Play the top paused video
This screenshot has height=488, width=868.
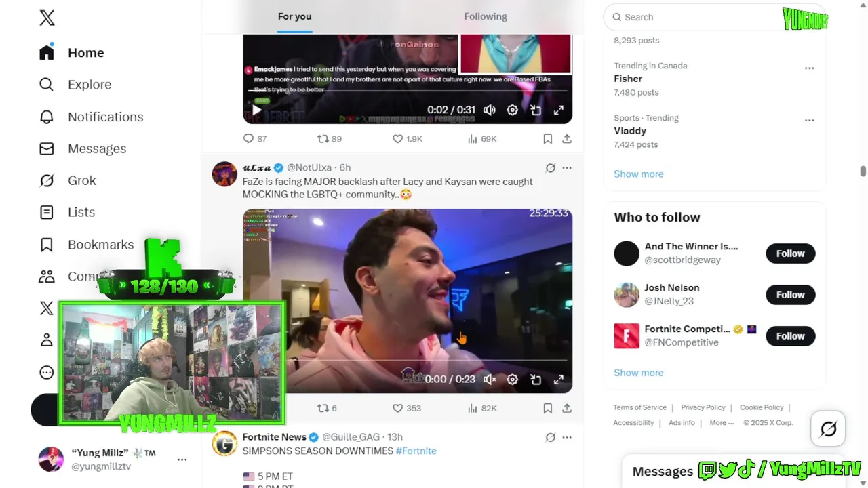257,110
